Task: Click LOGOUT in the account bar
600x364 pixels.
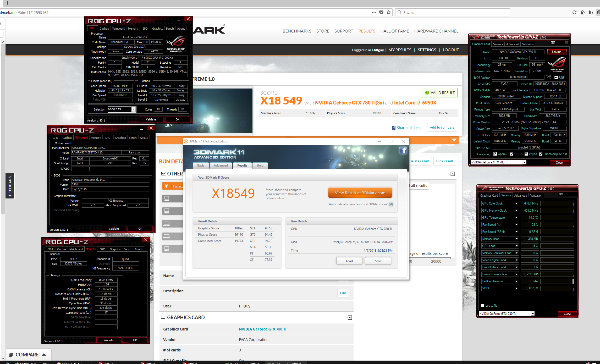Action: [451, 50]
